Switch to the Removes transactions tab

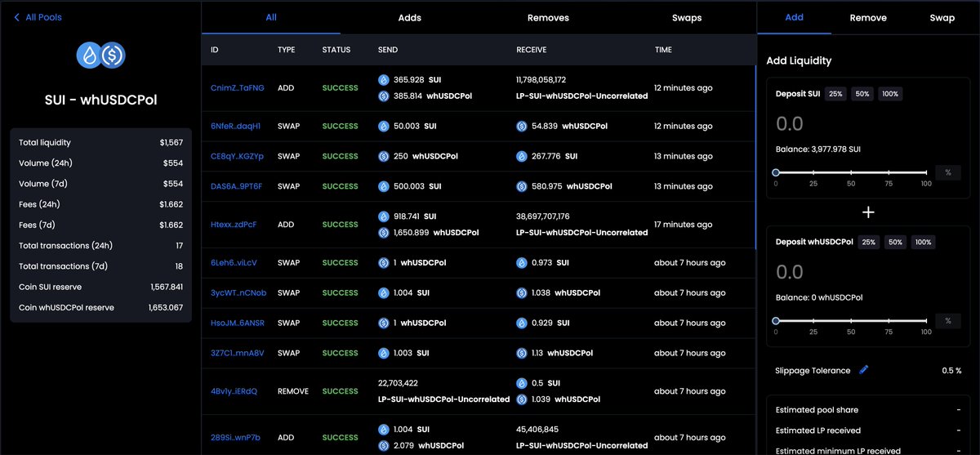pyautogui.click(x=548, y=17)
